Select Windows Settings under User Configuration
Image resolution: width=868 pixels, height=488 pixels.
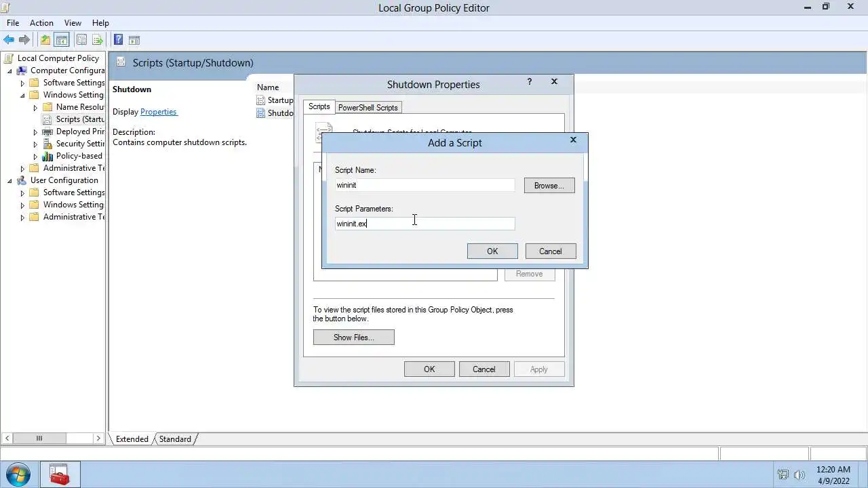coord(73,205)
